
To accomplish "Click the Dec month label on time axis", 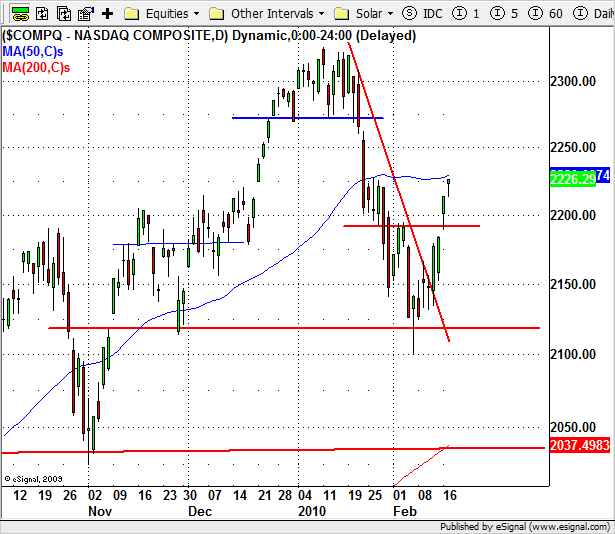I will tap(200, 511).
